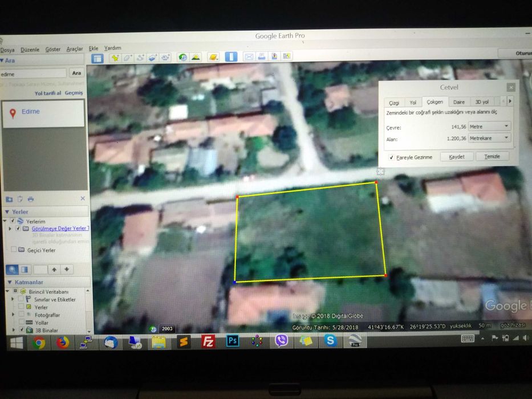Click the Kaydet button in Cetvel
The height and width of the screenshot is (399, 532).
[457, 157]
